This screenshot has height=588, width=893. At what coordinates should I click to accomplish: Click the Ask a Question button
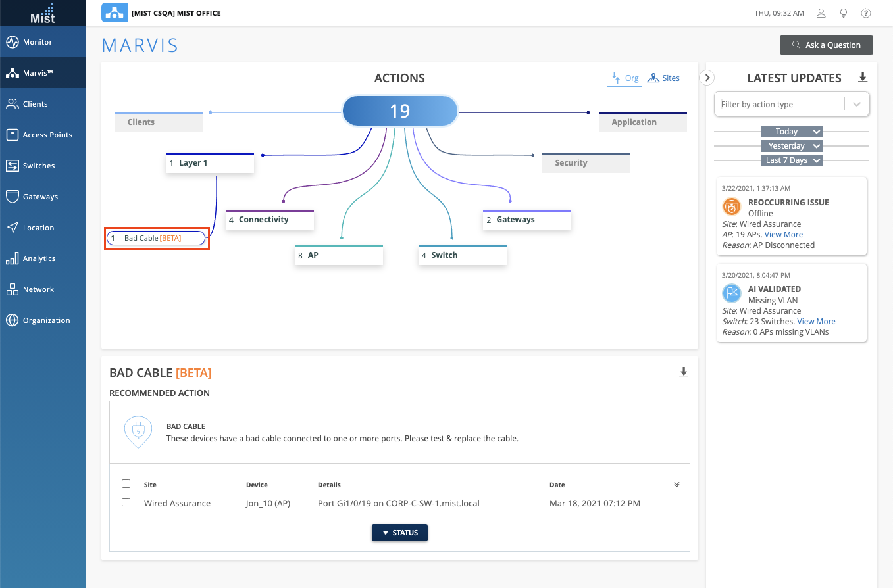(x=826, y=45)
